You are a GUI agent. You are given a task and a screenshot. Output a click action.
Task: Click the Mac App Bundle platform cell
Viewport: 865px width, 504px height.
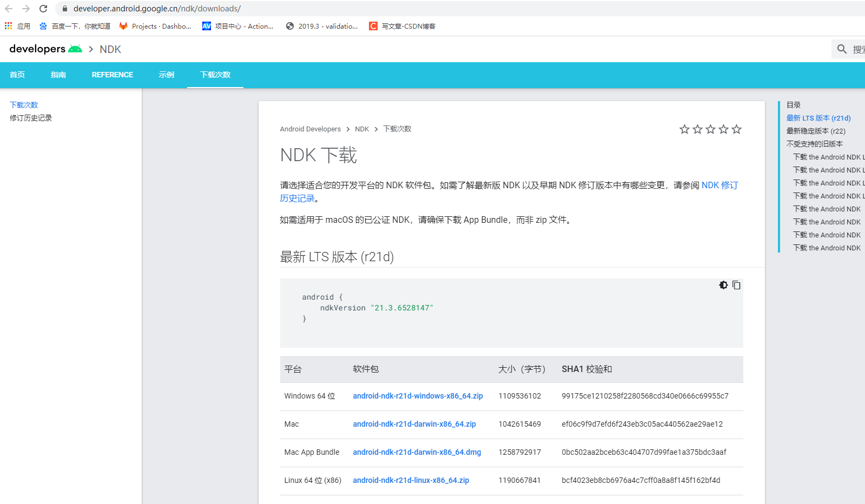click(x=312, y=453)
